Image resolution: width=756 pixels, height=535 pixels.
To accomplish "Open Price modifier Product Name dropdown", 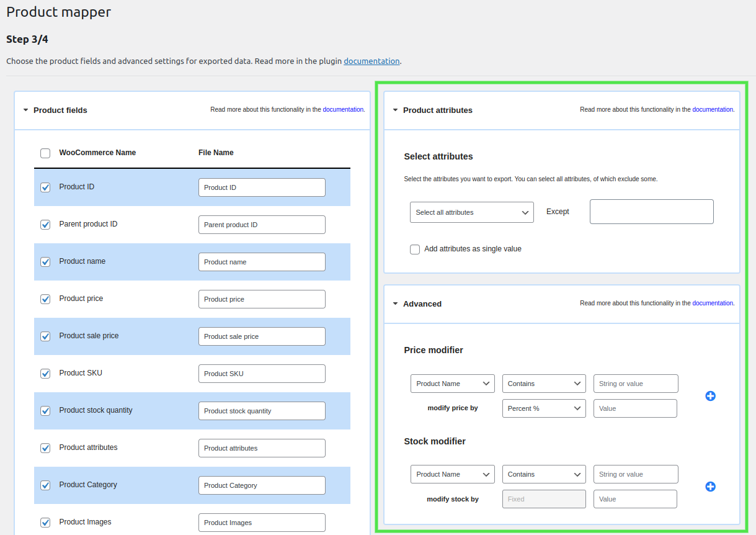I will coord(452,384).
